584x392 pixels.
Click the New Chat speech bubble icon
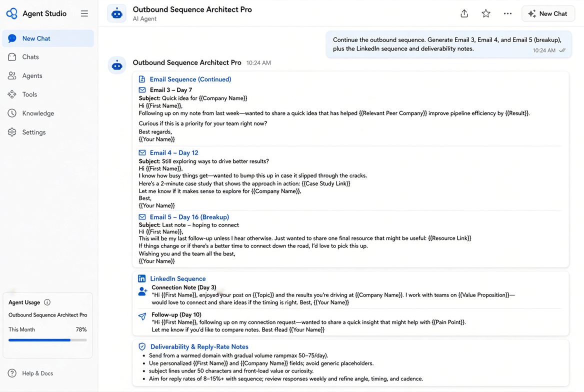(12, 38)
